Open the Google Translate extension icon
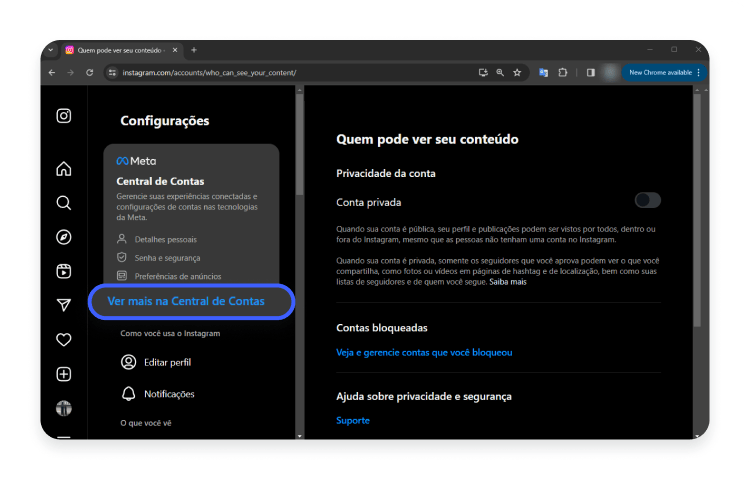 tap(543, 73)
